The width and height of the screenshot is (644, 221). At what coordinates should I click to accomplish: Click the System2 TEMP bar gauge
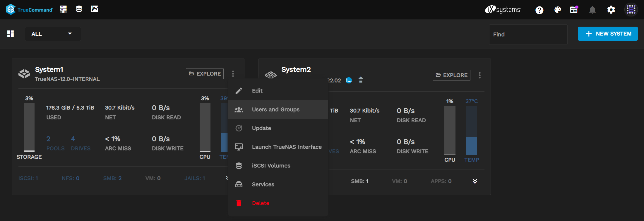click(x=472, y=131)
